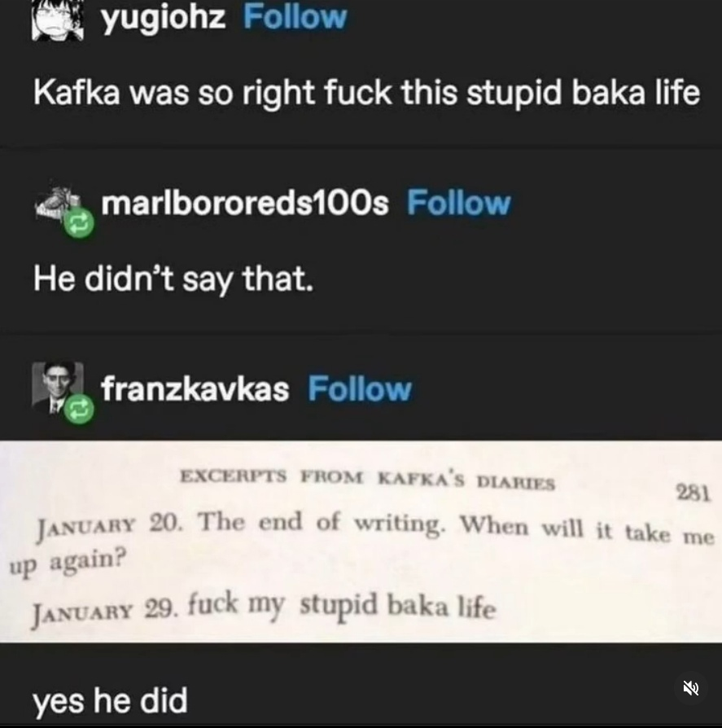Follow the user franzkavkas
Viewport: 722px width, 728px height.
(x=360, y=388)
